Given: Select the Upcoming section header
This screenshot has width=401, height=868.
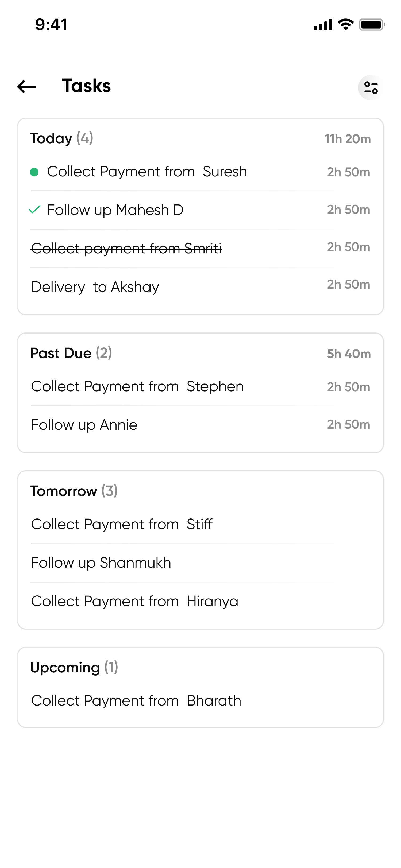Looking at the screenshot, I should 74,668.
